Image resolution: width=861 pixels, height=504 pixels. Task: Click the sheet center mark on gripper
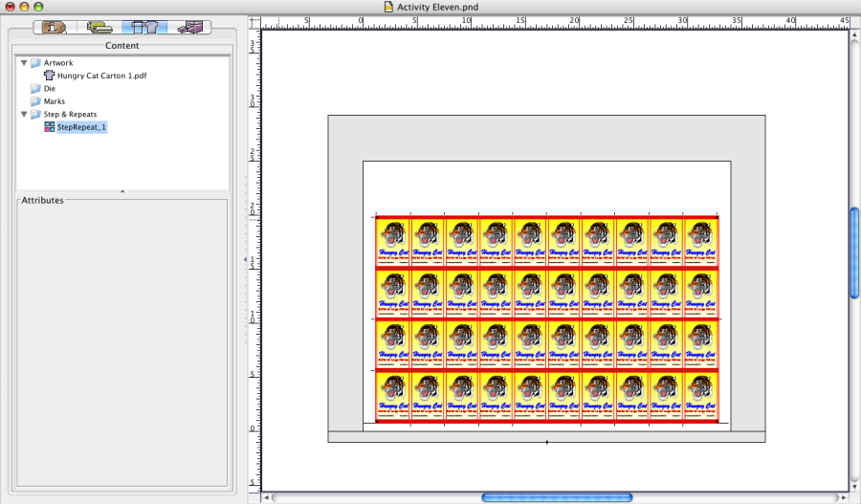pos(547,442)
